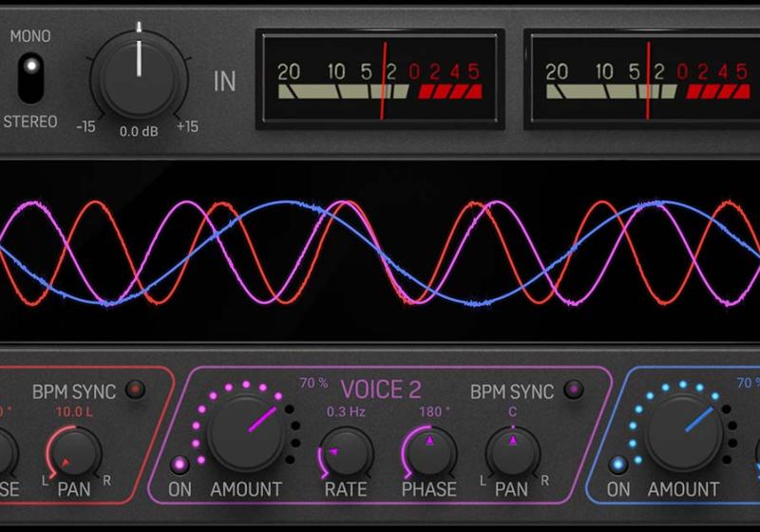760x532 pixels.
Task: Click the red voice PAN knob
Action: [74, 452]
